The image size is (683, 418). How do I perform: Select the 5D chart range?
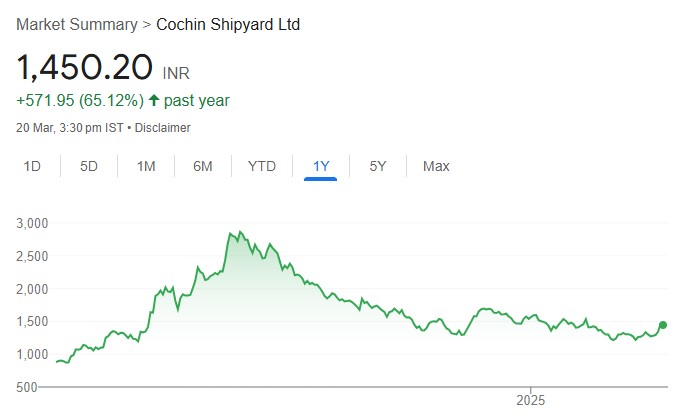pos(89,166)
